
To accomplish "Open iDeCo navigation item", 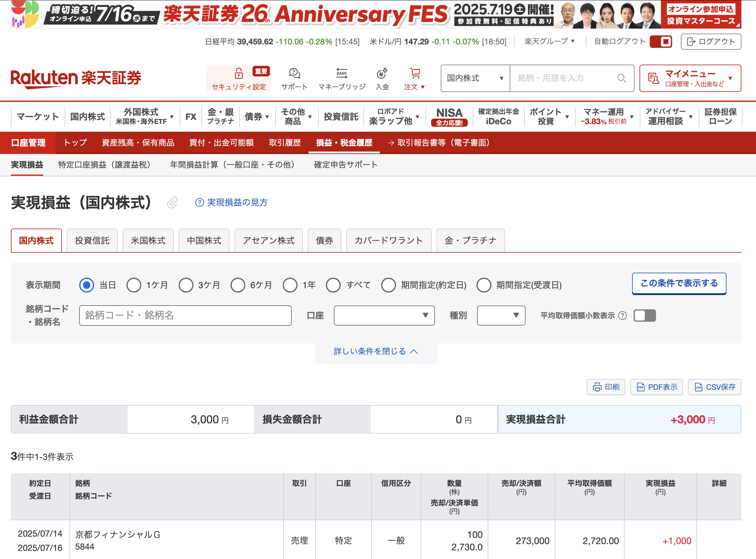I will 499,116.
